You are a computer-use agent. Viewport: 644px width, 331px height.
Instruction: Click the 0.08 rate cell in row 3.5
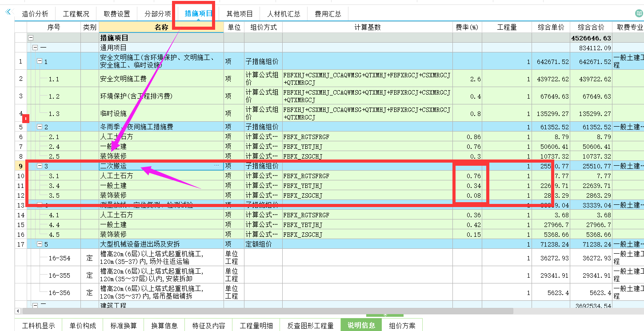tap(468, 195)
